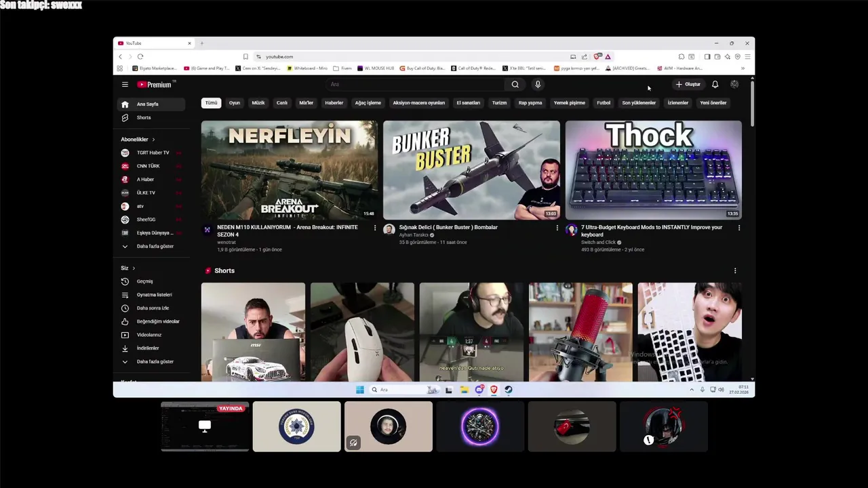Viewport: 868px width, 488px height.
Task: Go back with browser back arrow
Action: point(121,57)
